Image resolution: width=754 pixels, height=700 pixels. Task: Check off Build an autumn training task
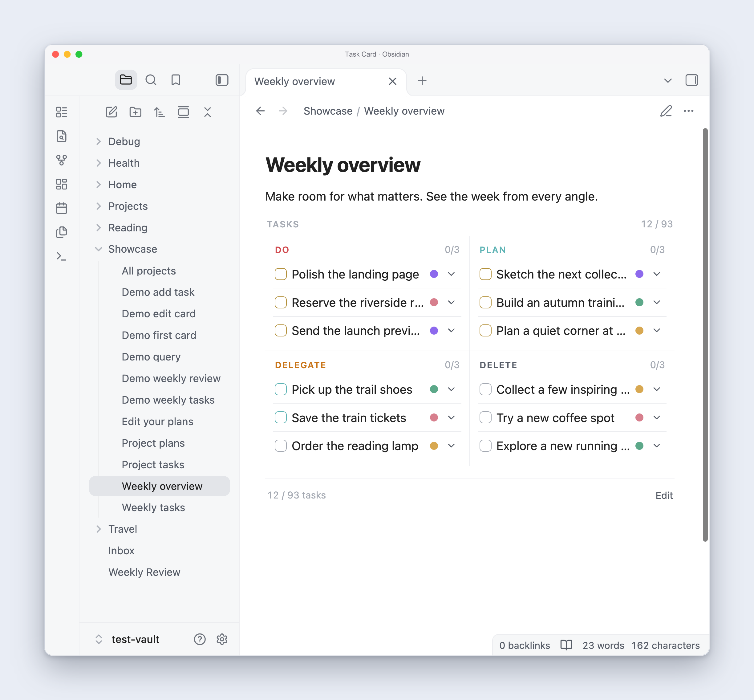click(x=485, y=302)
